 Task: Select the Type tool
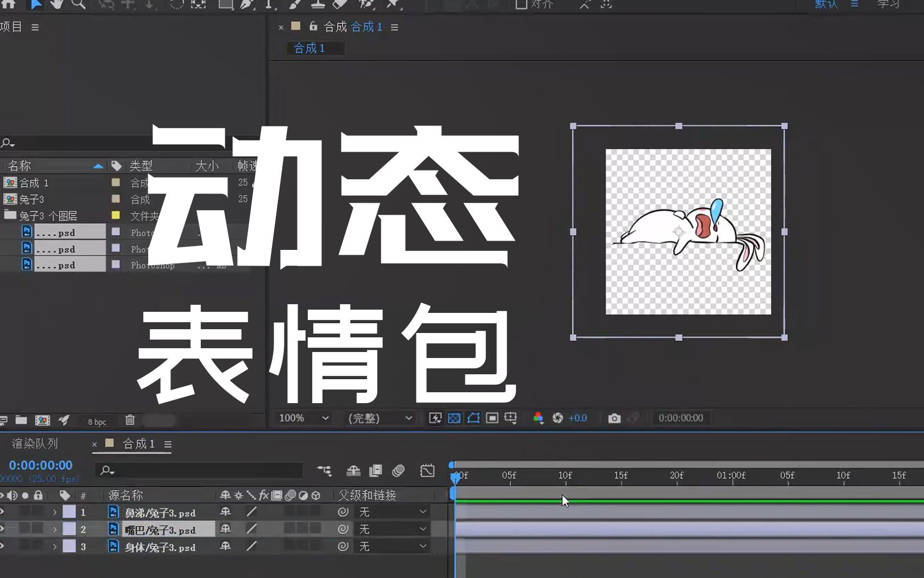270,5
